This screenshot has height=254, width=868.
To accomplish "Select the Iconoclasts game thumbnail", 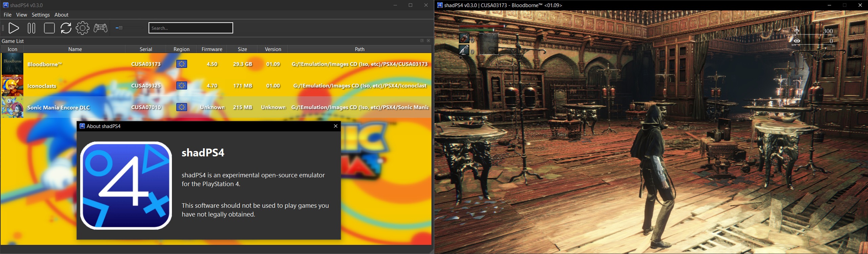I will (x=13, y=85).
